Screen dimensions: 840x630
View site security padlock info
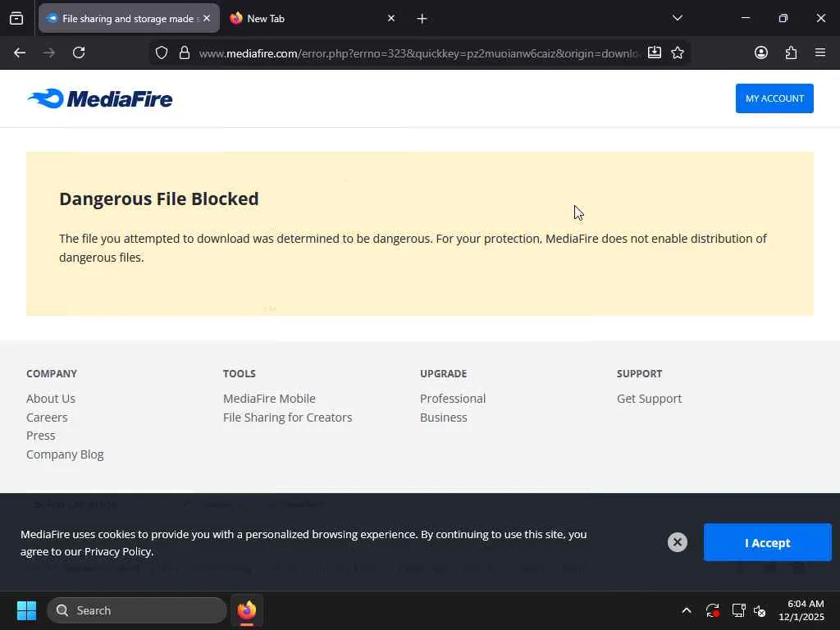point(185,52)
